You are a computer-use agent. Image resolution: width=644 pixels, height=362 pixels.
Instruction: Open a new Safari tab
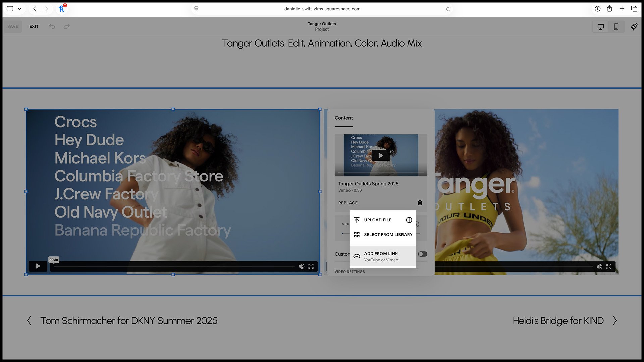622,9
